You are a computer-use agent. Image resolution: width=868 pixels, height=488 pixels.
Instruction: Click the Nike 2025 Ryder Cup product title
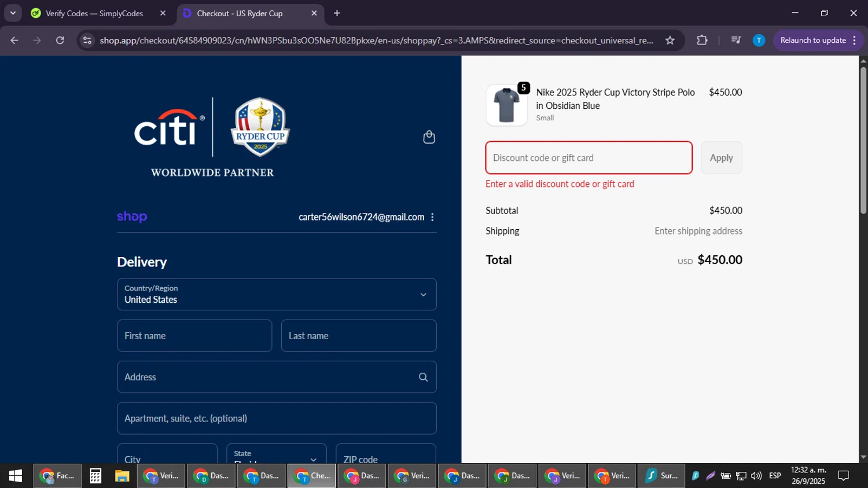click(615, 99)
